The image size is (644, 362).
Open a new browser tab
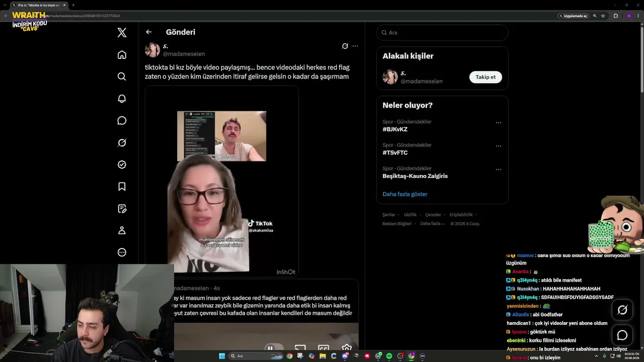point(73,5)
